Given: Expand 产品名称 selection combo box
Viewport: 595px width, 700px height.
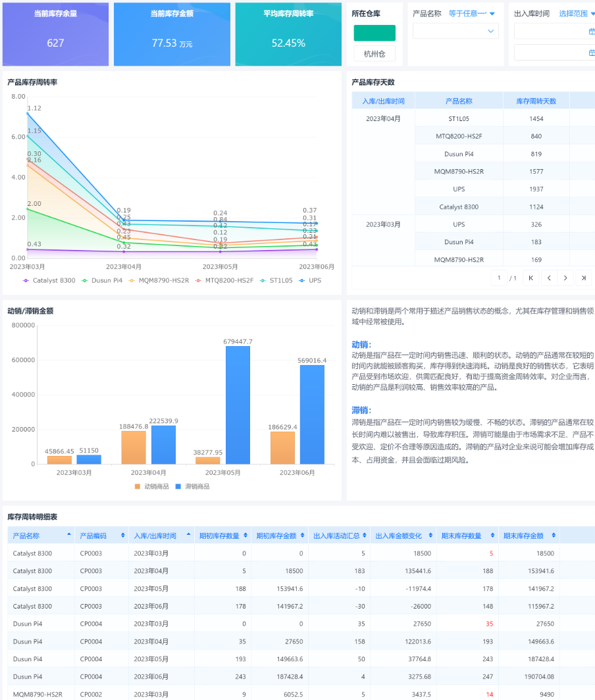Looking at the screenshot, I should [455, 32].
